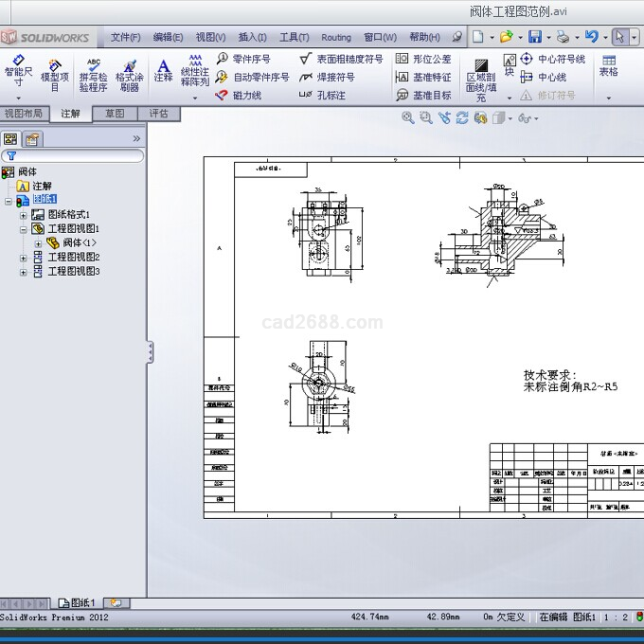Add a Geometric Tolerance (形位公差)
This screenshot has width=644, height=644.
click(423, 59)
